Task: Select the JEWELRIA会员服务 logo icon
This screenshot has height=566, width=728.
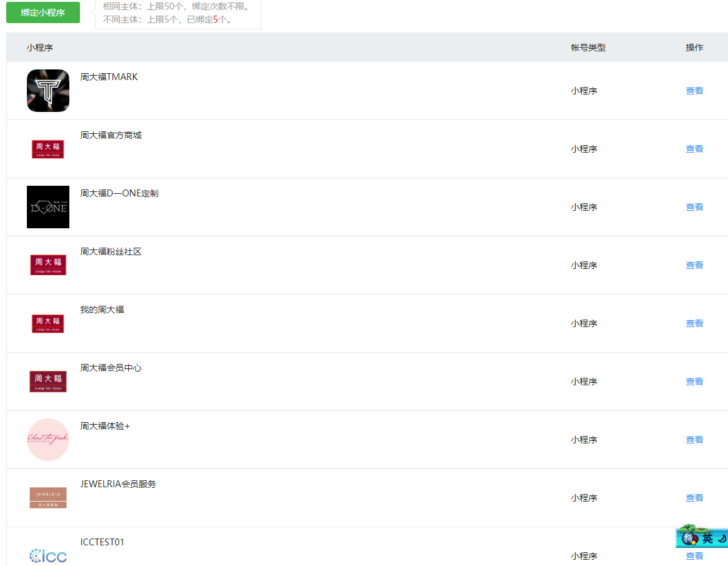Action: (48, 498)
